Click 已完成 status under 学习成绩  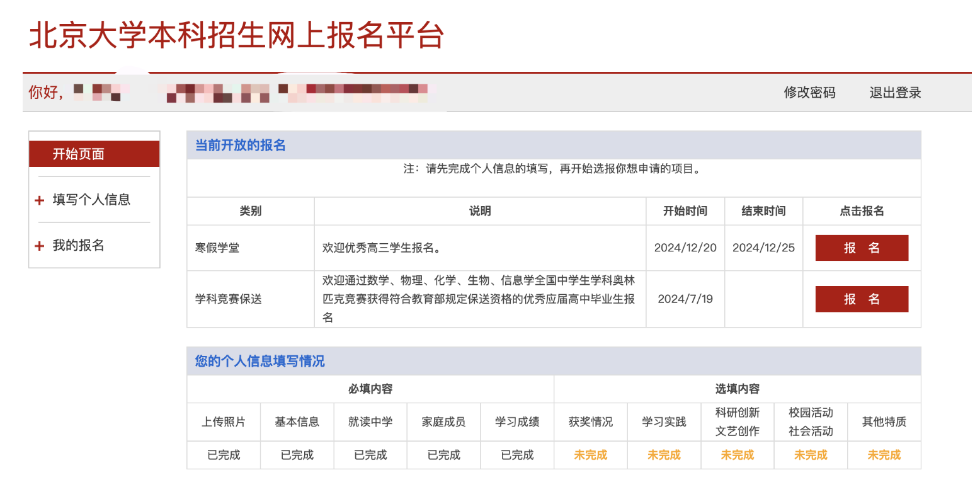(x=517, y=455)
